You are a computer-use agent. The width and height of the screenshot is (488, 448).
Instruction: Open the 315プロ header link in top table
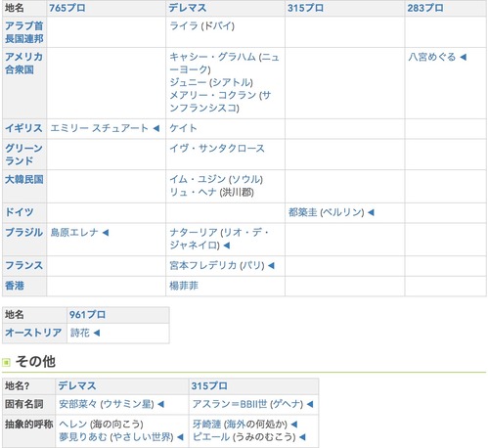[x=305, y=8]
